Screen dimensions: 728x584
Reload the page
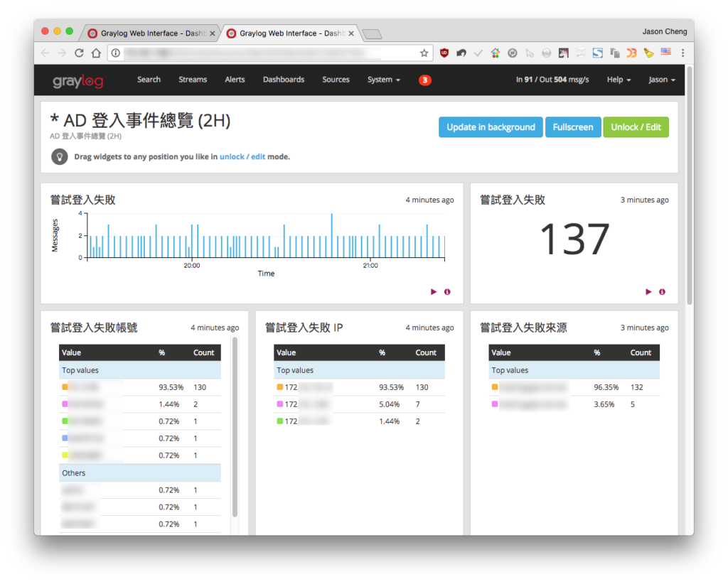(79, 53)
